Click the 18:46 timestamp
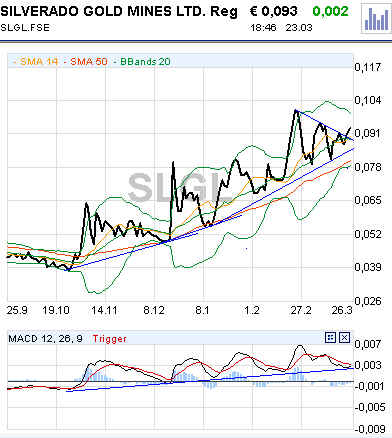This screenshot has width=392, height=438. pos(263,27)
